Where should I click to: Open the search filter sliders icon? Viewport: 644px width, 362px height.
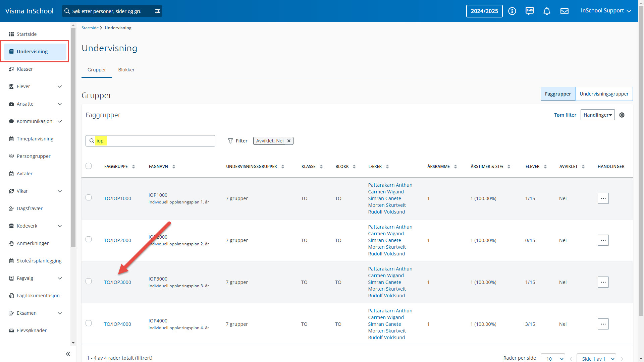coord(158,11)
